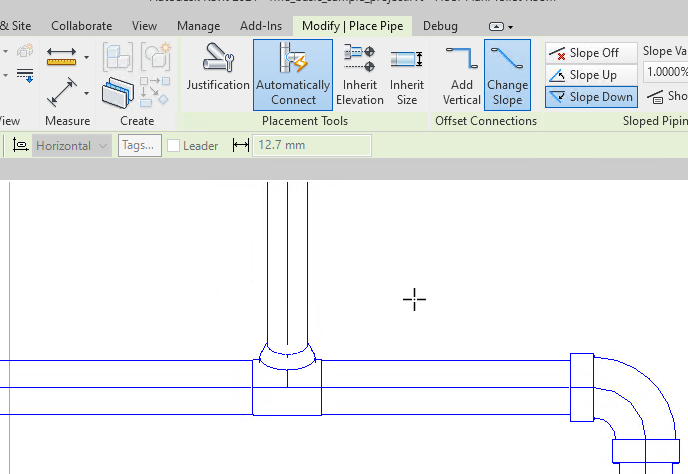The height and width of the screenshot is (474, 688).
Task: Click the Measure panel label
Action: pos(68,121)
